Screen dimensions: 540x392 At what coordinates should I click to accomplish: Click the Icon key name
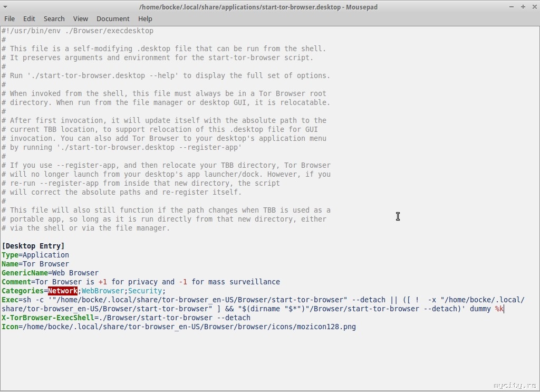(10, 327)
